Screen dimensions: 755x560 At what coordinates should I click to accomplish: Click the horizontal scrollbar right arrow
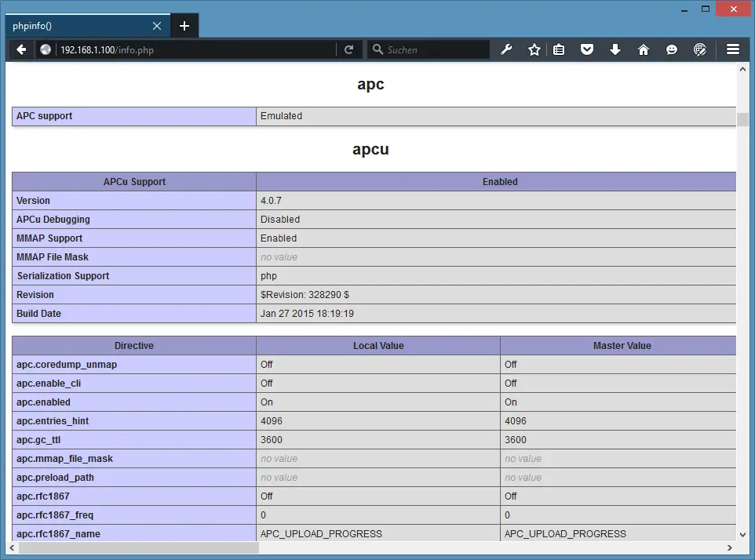(729, 547)
